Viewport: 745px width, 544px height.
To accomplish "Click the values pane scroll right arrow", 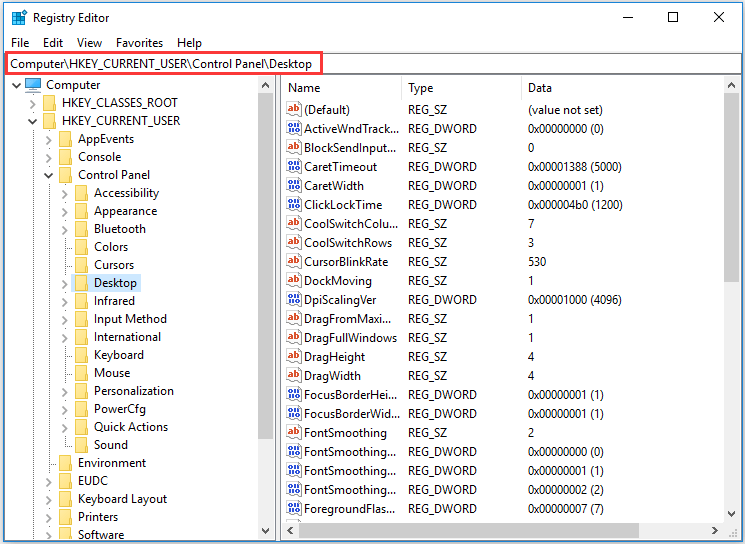I will coord(715,530).
